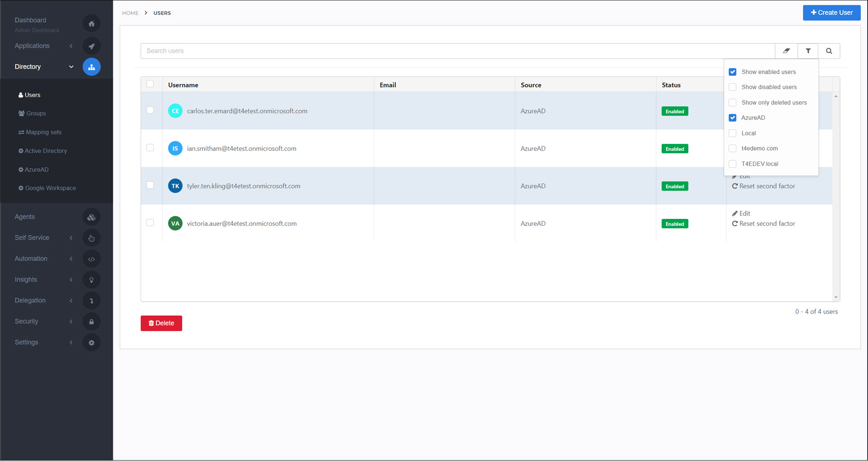
Task: Expand the Self Service chevron
Action: [71, 238]
